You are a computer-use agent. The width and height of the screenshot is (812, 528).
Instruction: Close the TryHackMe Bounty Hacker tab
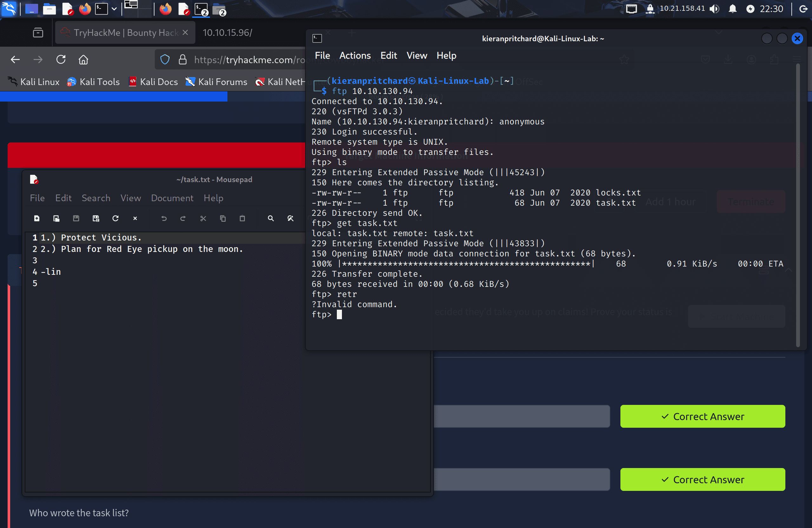point(185,32)
